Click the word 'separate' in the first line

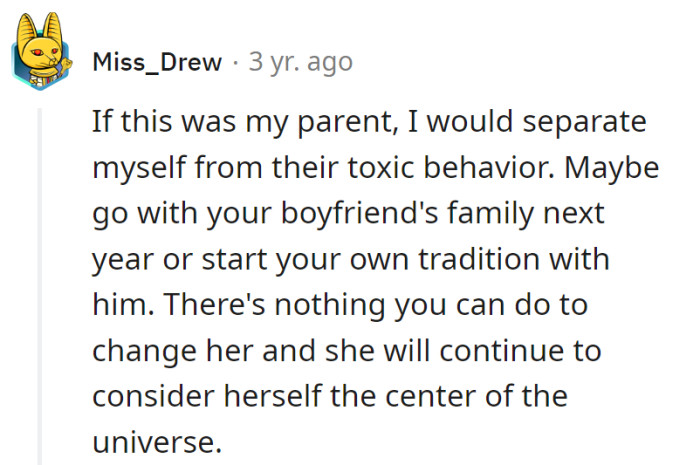click(x=584, y=122)
